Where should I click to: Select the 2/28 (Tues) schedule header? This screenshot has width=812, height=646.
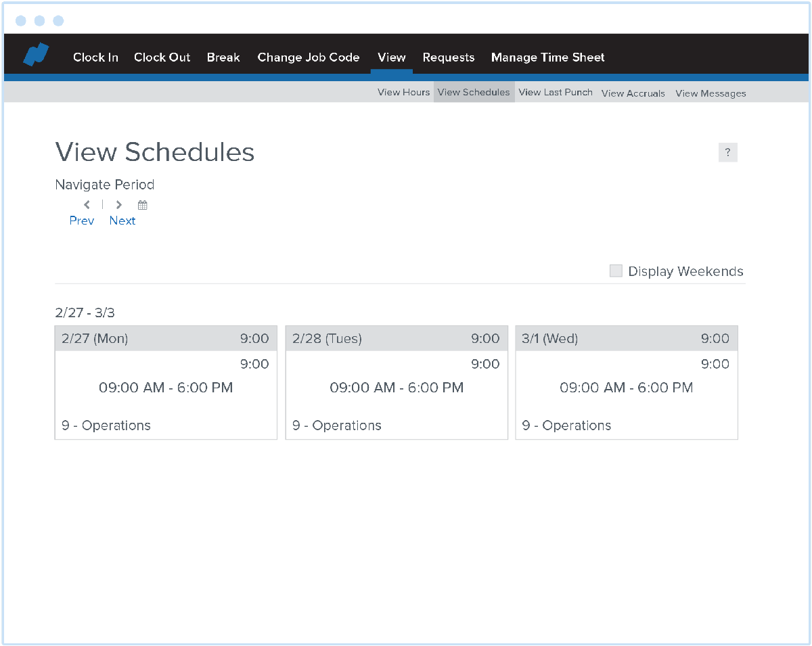(397, 338)
